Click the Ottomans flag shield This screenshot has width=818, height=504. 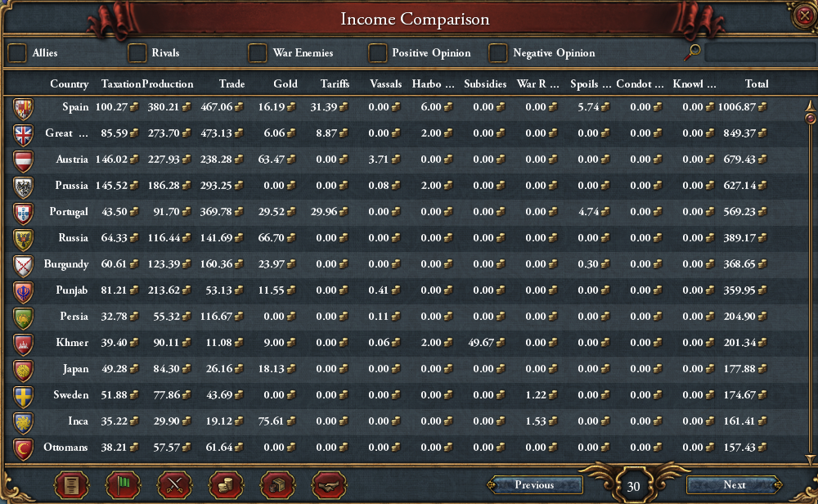(24, 448)
